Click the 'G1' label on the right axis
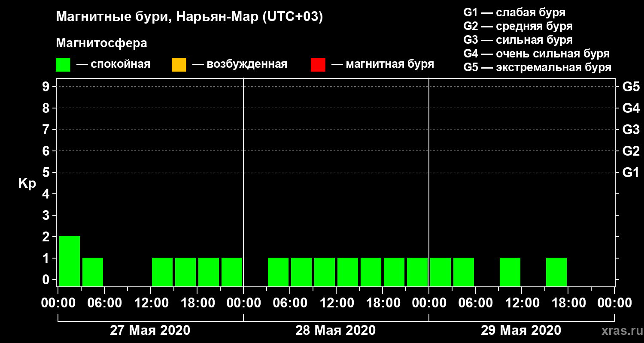The height and width of the screenshot is (343, 644). tap(631, 172)
